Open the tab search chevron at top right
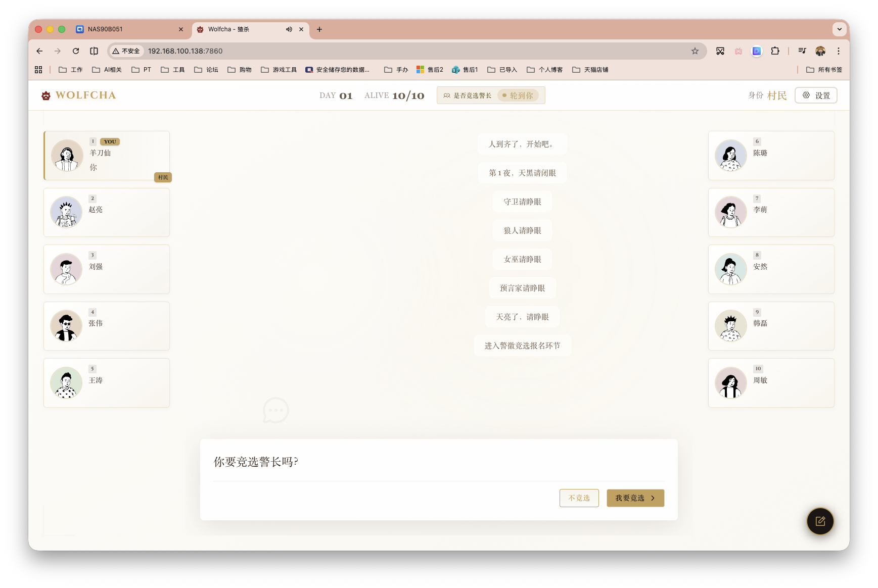 [x=840, y=29]
